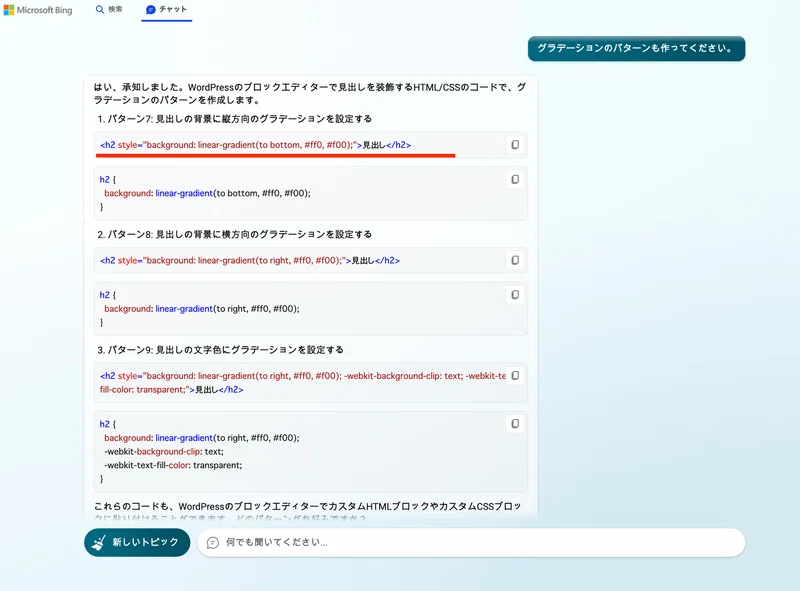Start a new topic with 新しいトピック button

(137, 542)
